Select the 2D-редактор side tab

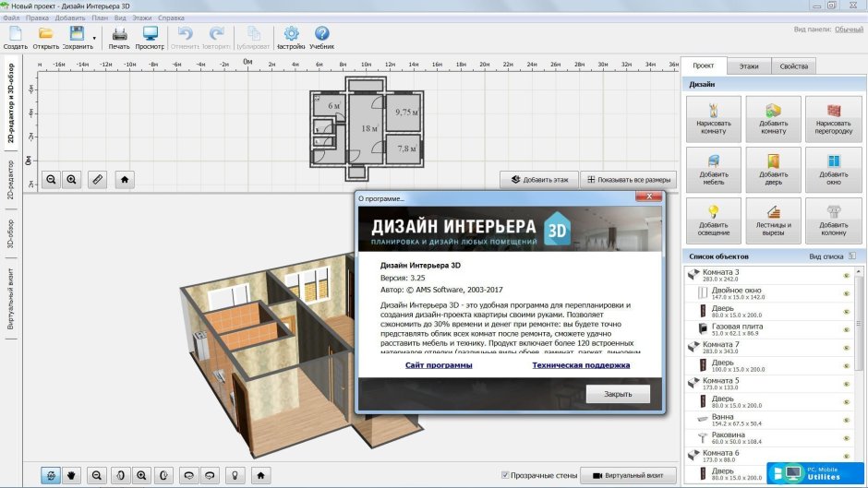coord(11,180)
